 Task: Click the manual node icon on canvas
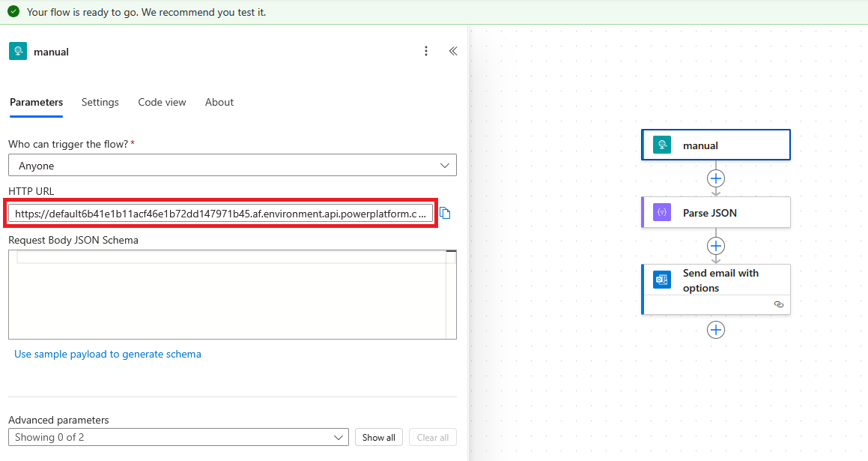pos(662,145)
